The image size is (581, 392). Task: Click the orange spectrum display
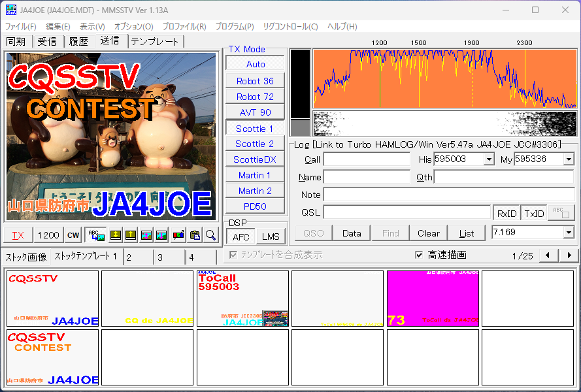coord(445,78)
